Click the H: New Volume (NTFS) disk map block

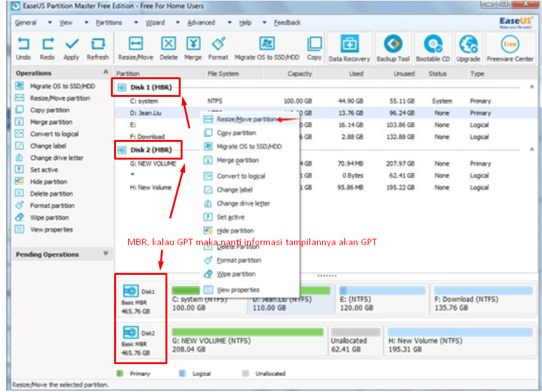coord(460,341)
